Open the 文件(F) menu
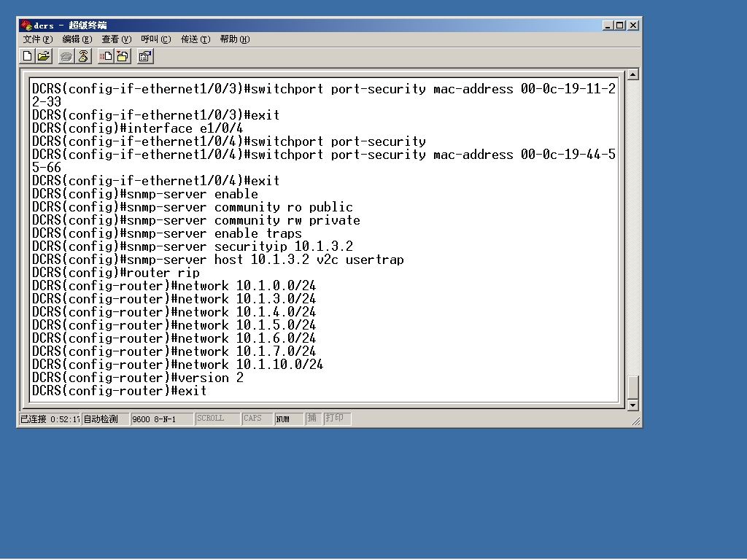This screenshot has width=747, height=560. [x=38, y=39]
